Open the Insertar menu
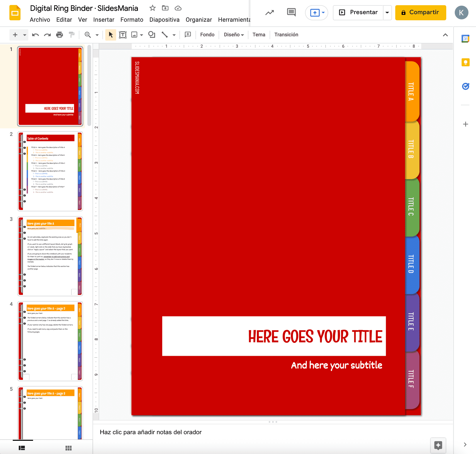This screenshot has height=454, width=476. click(104, 20)
